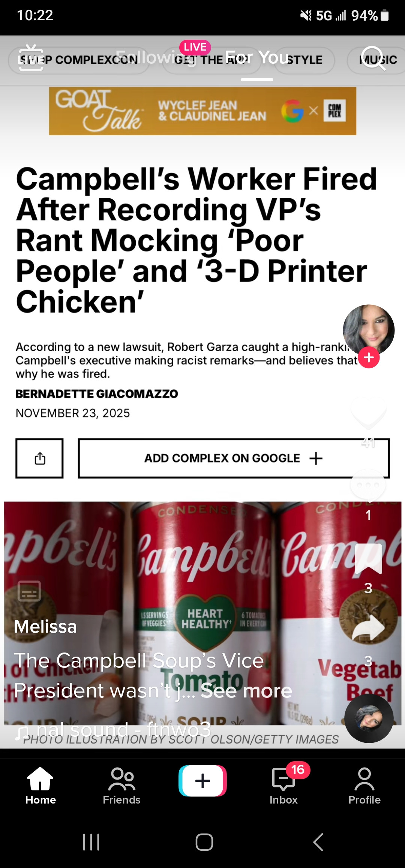Switch to the Following tab
This screenshot has height=868, width=405.
tap(156, 58)
